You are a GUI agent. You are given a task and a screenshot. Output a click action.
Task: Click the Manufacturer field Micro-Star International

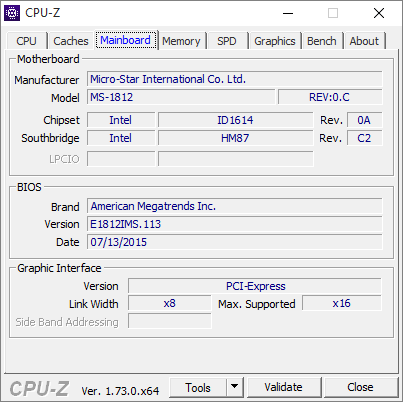[235, 79]
